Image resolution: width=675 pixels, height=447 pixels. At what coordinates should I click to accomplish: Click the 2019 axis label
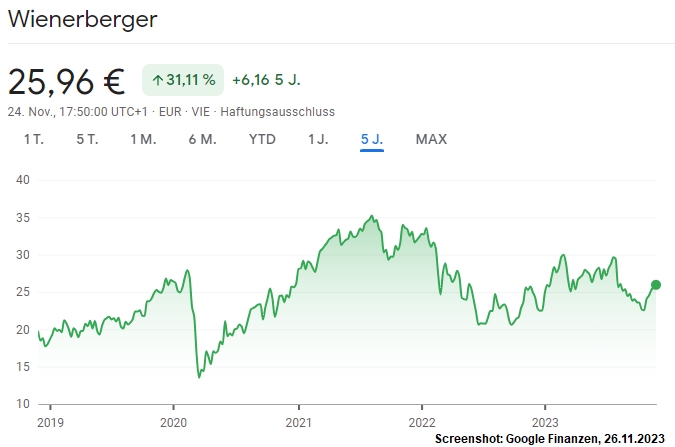click(50, 422)
